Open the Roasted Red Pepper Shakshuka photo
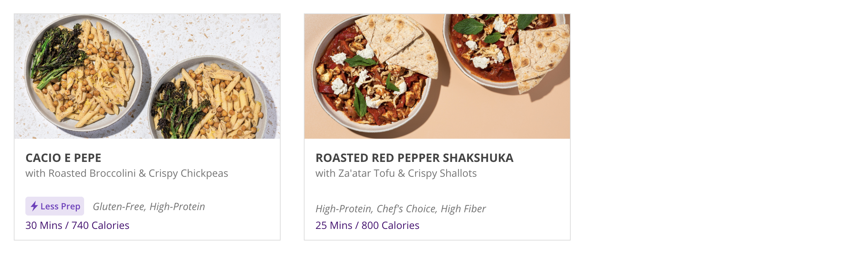The width and height of the screenshot is (868, 255). pos(437,76)
